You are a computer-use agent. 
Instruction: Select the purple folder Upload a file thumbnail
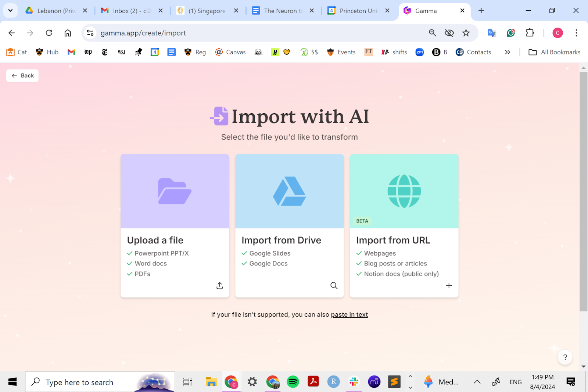(175, 191)
